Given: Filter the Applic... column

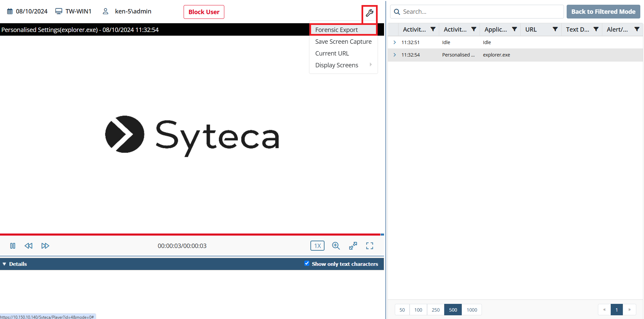Looking at the screenshot, I should (514, 29).
